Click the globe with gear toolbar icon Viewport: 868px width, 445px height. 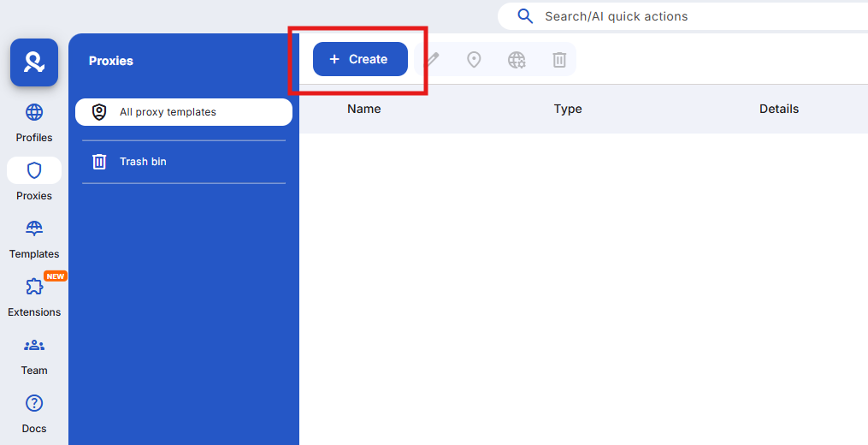[x=517, y=59]
